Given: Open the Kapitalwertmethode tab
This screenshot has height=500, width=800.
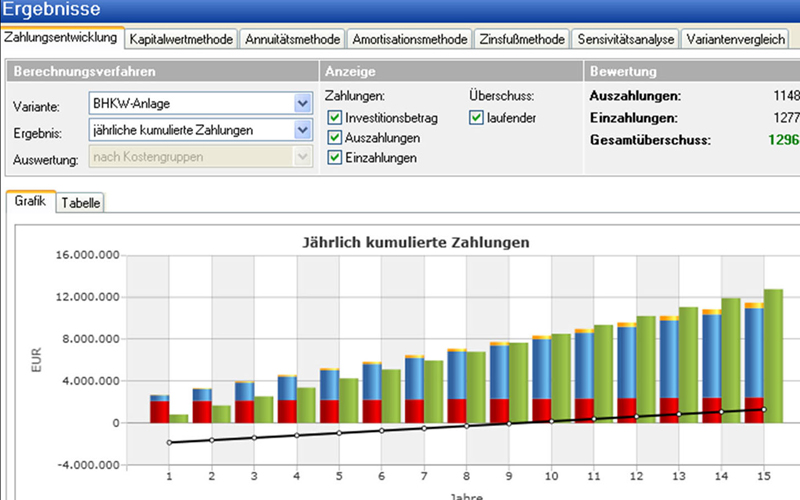Looking at the screenshot, I should 181,39.
